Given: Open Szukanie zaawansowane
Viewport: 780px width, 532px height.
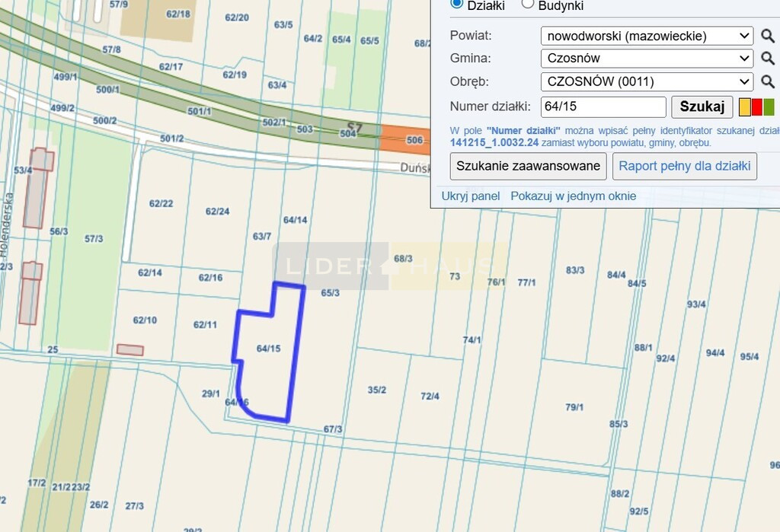Looking at the screenshot, I should point(528,166).
